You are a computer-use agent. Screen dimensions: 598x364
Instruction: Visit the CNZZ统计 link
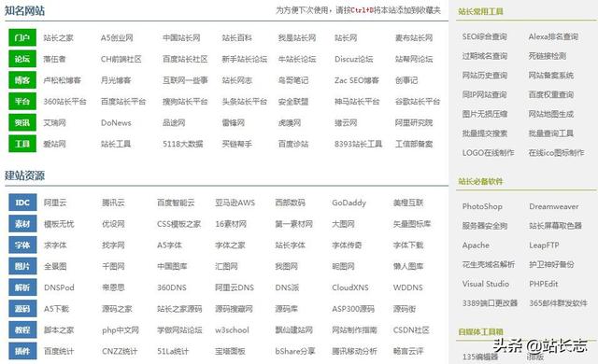tap(120, 352)
